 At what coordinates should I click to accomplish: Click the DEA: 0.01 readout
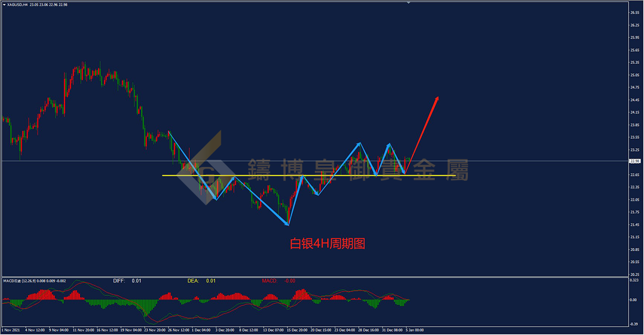pos(201,281)
